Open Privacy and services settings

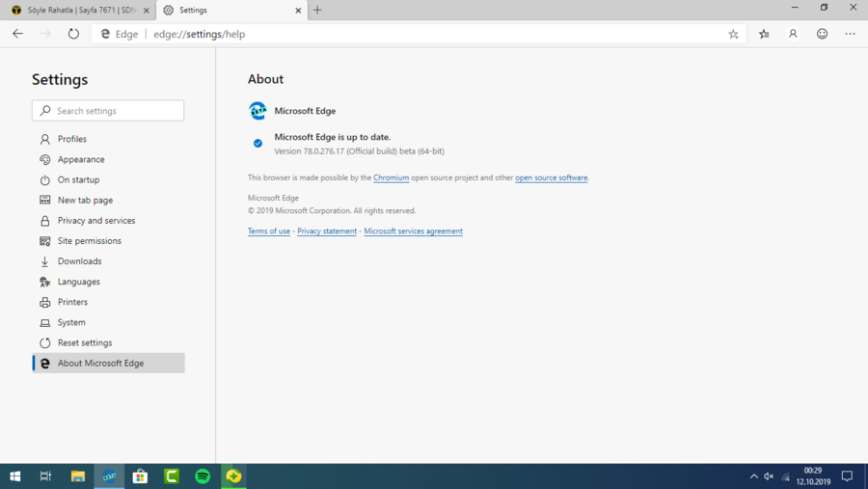coord(108,221)
